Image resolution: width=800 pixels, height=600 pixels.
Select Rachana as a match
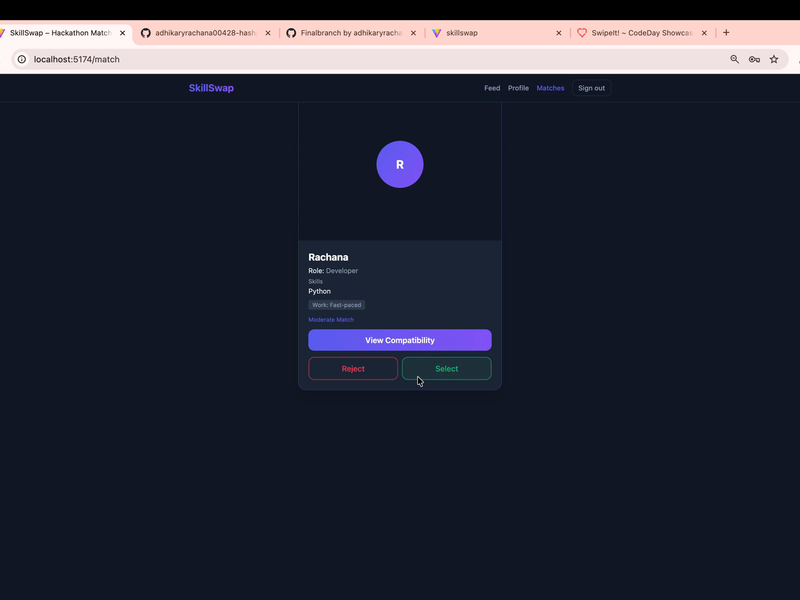pyautogui.click(x=446, y=369)
